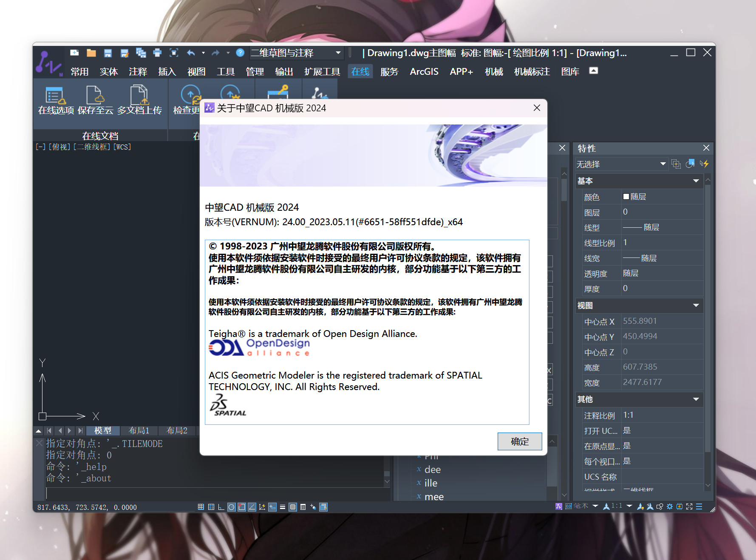Click the annotation visibility status bar icon
The image size is (756, 560).
pos(640,506)
